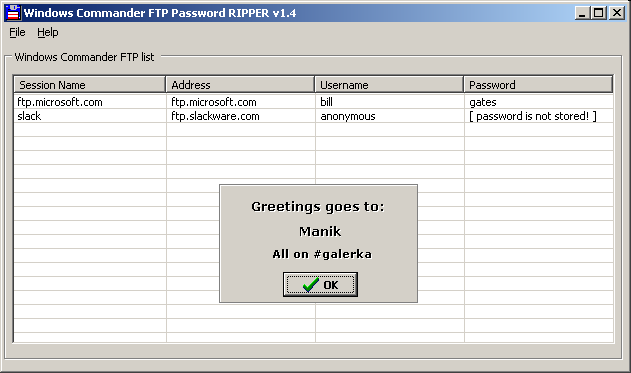Click the Password column header
631x373 pixels.
538,85
